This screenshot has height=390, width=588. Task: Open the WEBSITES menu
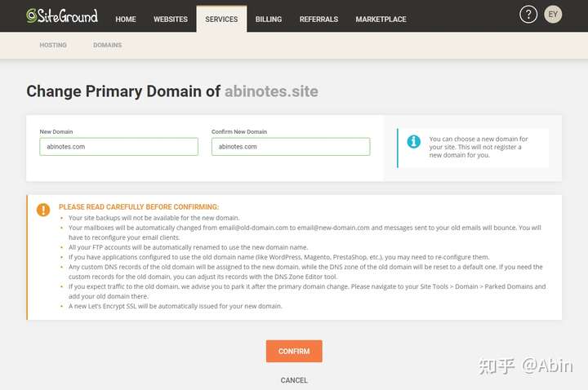[170, 19]
